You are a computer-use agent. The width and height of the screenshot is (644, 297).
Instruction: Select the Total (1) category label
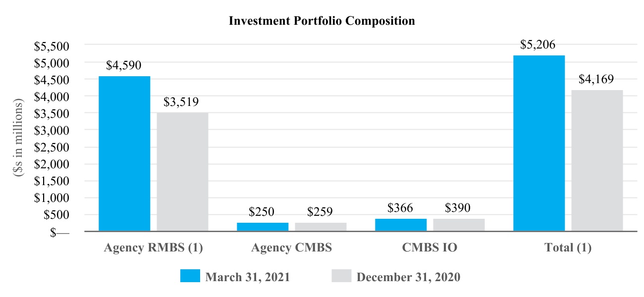568,248
